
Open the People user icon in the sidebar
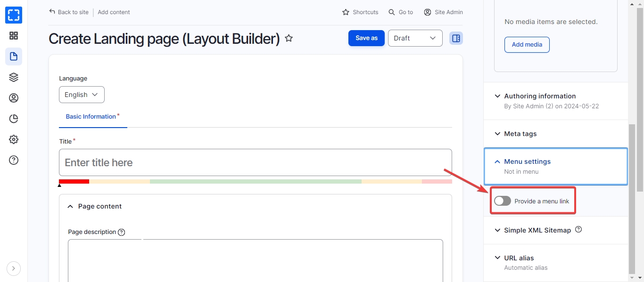coord(14,98)
